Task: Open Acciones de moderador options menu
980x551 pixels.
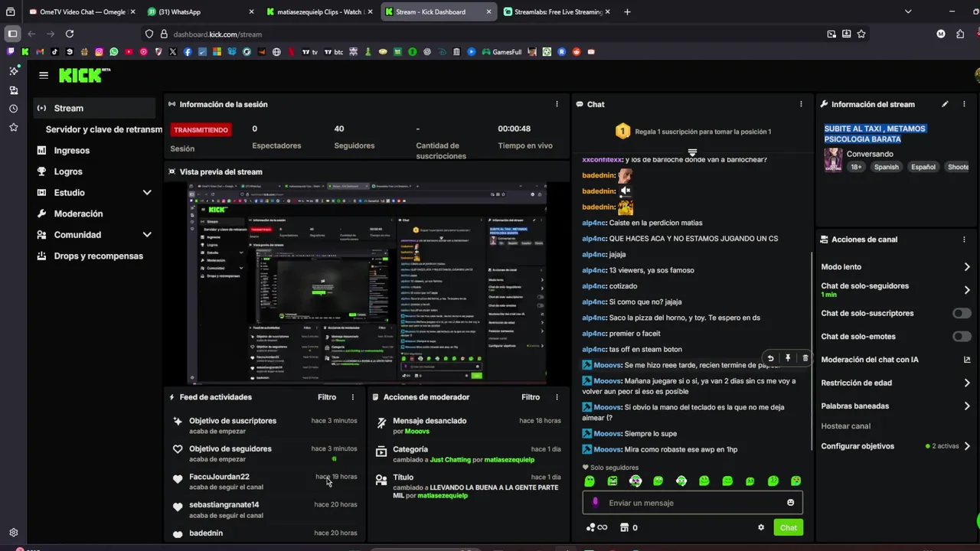Action: pyautogui.click(x=557, y=397)
